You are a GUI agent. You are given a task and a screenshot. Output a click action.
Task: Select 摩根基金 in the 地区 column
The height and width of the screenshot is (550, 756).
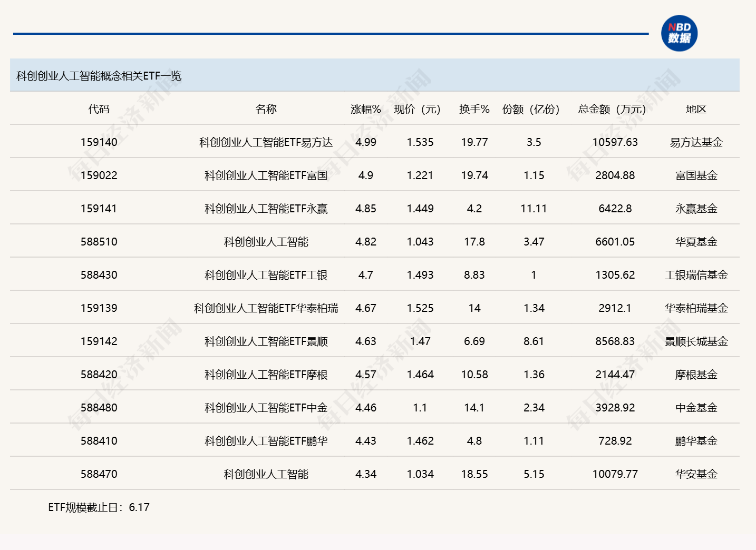coord(696,375)
